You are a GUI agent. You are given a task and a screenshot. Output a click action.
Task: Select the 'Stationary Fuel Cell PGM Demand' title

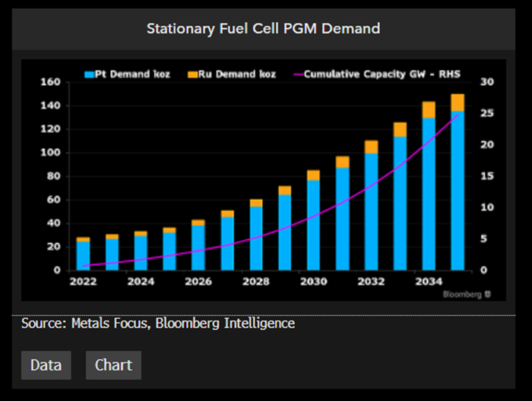(x=263, y=28)
